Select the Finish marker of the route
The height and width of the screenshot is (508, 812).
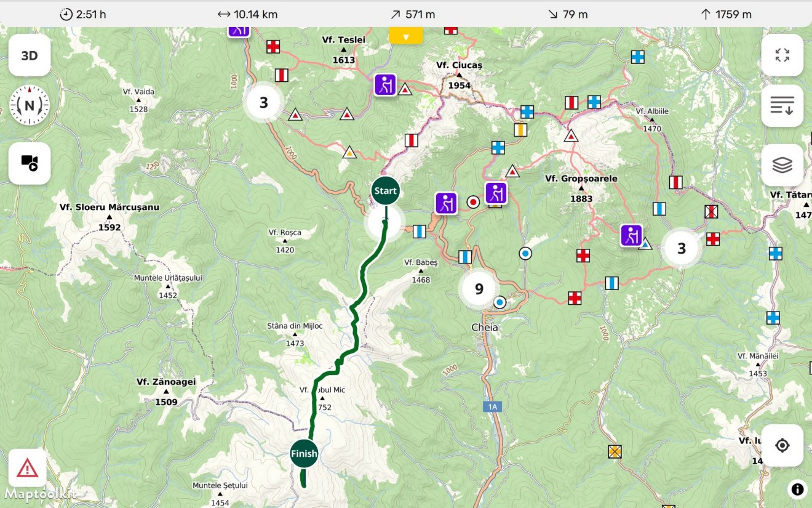304,454
